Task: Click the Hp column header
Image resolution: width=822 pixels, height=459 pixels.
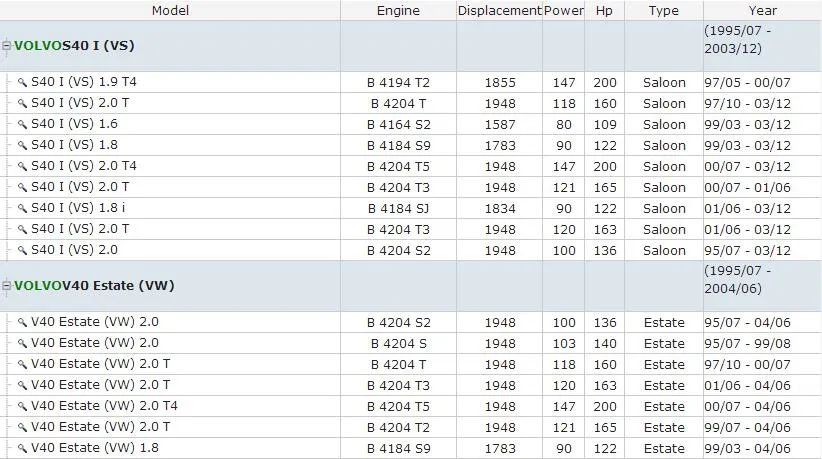Action: click(604, 10)
